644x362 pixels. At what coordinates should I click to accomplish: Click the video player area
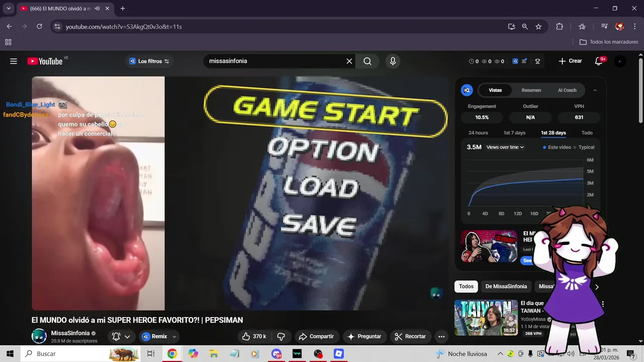(x=240, y=194)
